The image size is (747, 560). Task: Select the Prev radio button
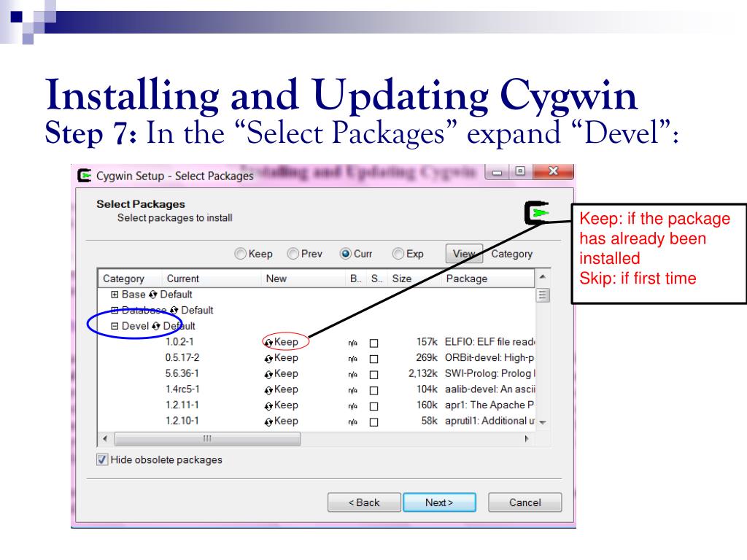coord(293,254)
